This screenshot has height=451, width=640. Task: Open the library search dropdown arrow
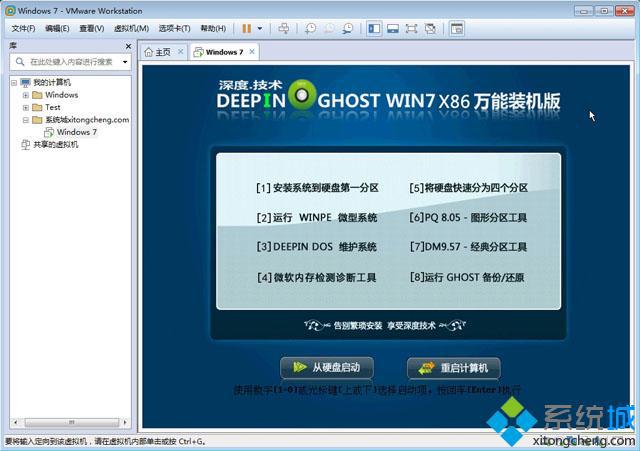(125, 62)
